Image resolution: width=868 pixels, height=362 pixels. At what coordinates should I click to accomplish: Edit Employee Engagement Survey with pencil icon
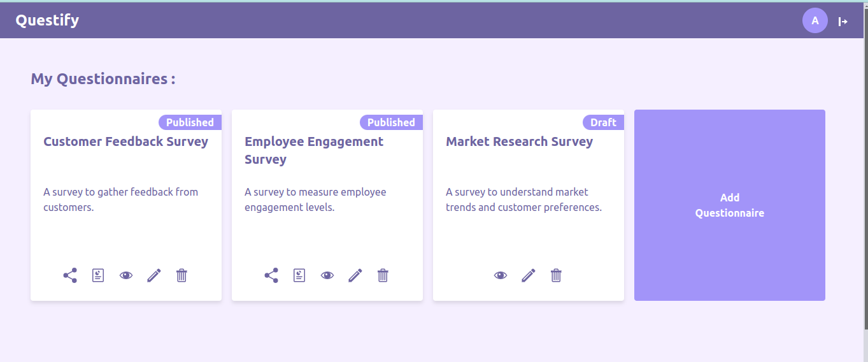click(355, 275)
